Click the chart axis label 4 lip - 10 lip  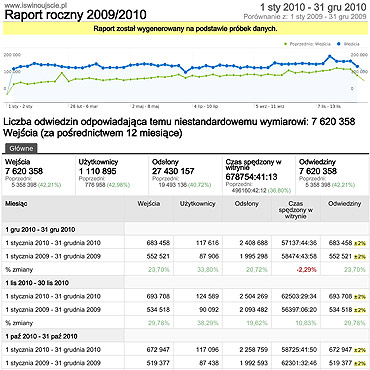coord(206,107)
